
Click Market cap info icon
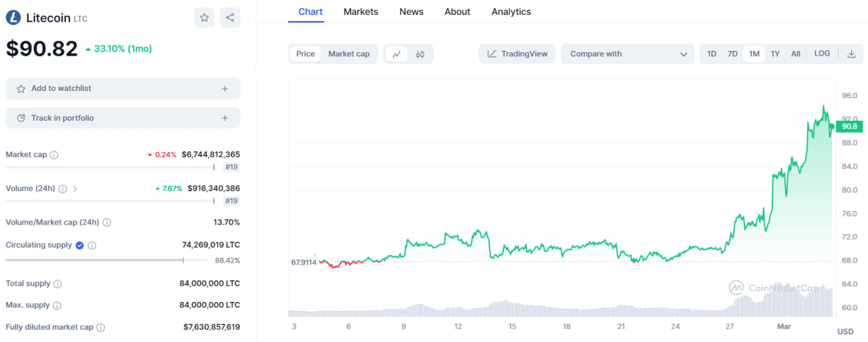54,155
